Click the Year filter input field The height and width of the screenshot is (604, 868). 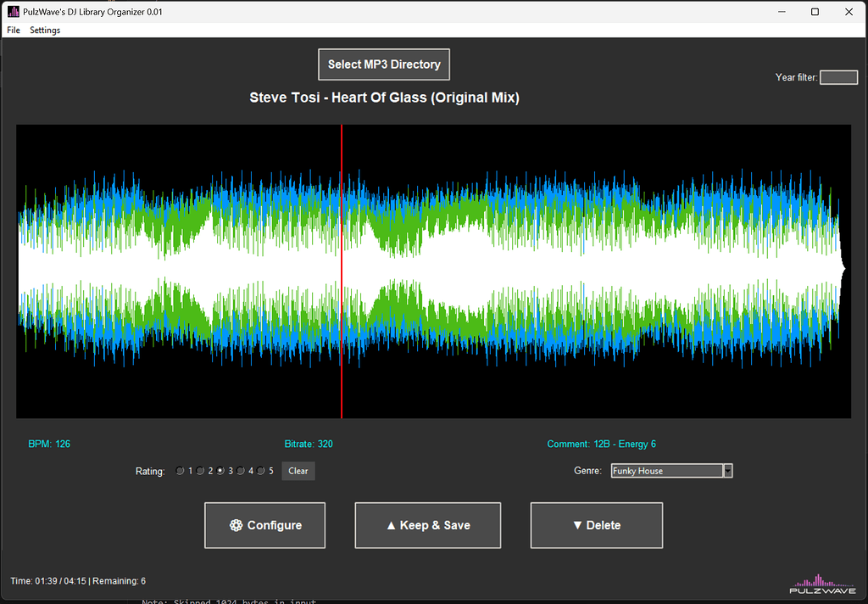[838, 76]
